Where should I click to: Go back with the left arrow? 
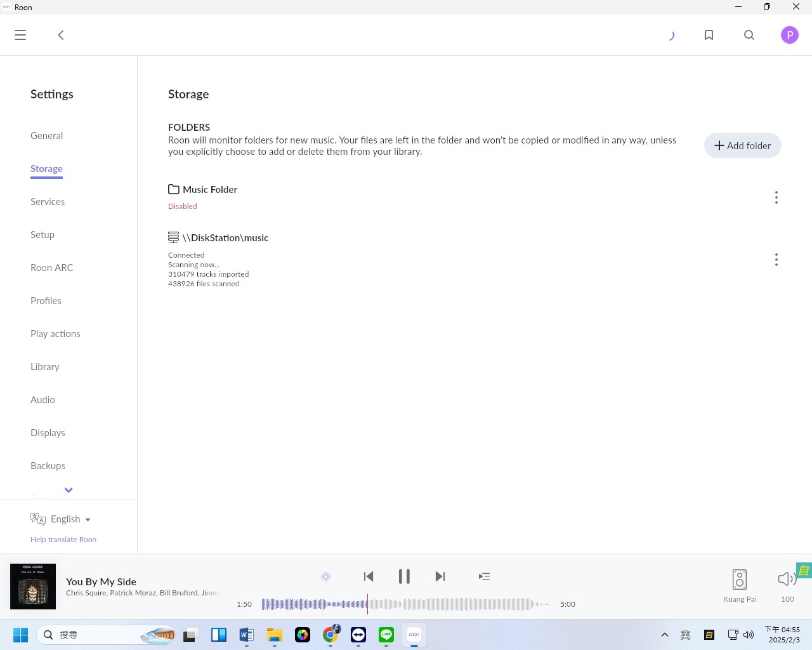[61, 35]
